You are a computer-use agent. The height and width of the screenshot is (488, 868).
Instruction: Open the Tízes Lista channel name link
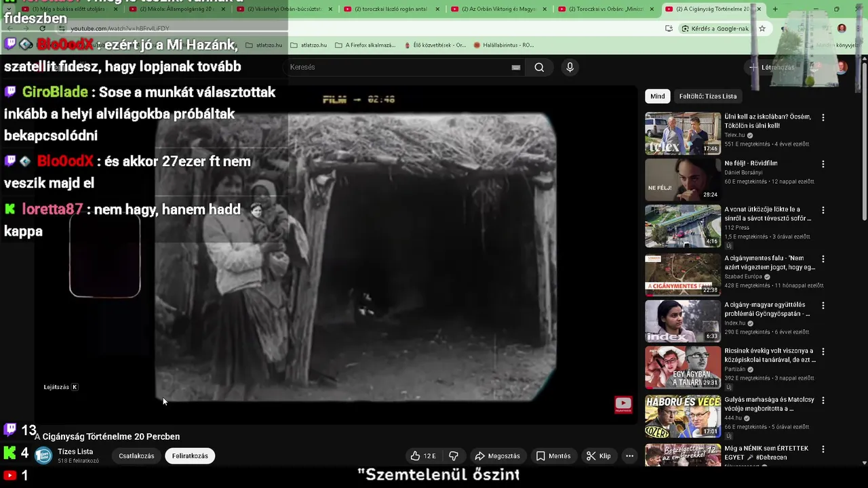pyautogui.click(x=75, y=451)
